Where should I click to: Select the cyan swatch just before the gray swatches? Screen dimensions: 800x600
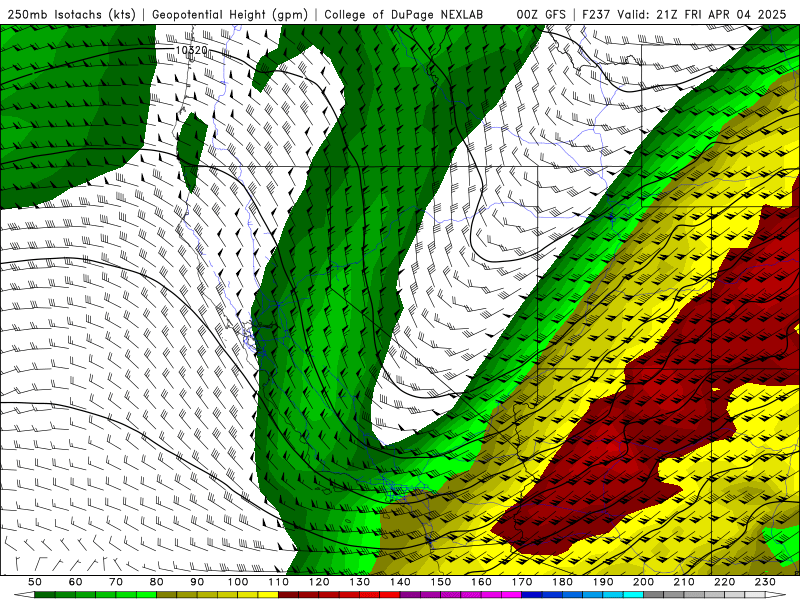(633, 594)
